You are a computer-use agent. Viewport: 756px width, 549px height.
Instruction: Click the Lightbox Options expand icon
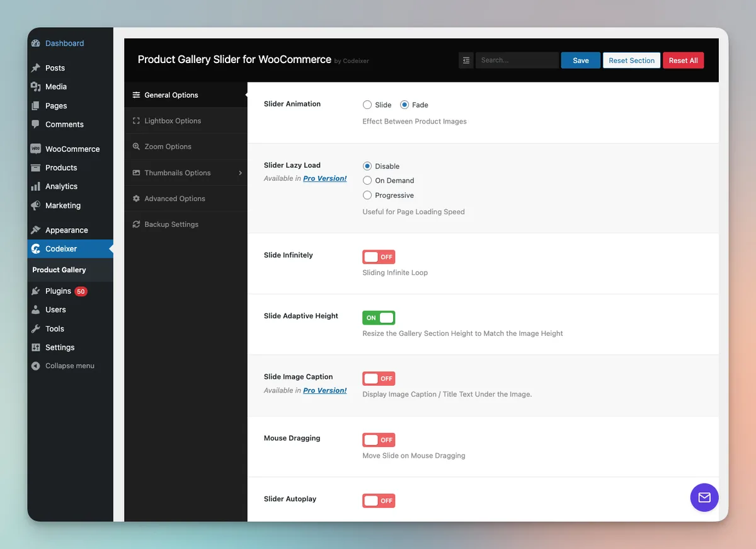click(x=136, y=121)
